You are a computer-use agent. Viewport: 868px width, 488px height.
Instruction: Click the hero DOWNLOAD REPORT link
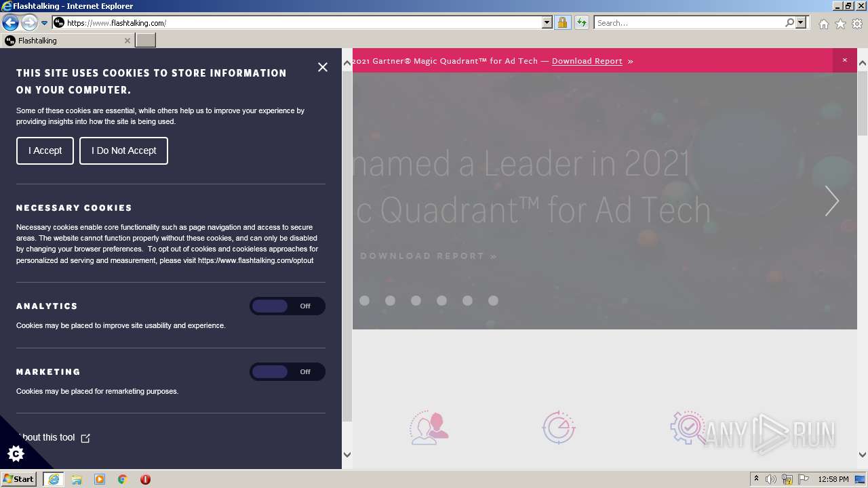[x=429, y=256]
